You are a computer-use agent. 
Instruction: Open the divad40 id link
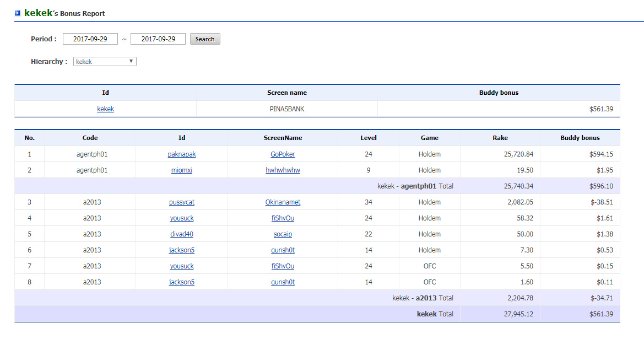(x=182, y=234)
